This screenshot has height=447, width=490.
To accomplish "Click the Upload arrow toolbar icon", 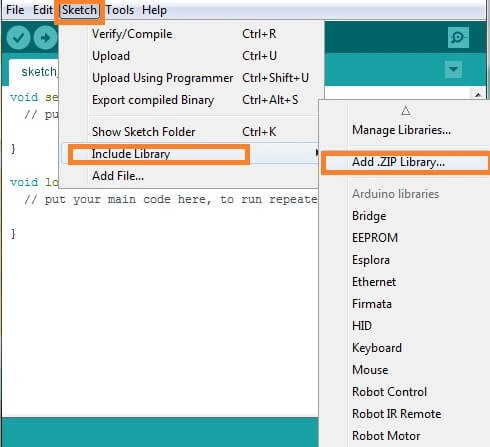I will point(46,37).
